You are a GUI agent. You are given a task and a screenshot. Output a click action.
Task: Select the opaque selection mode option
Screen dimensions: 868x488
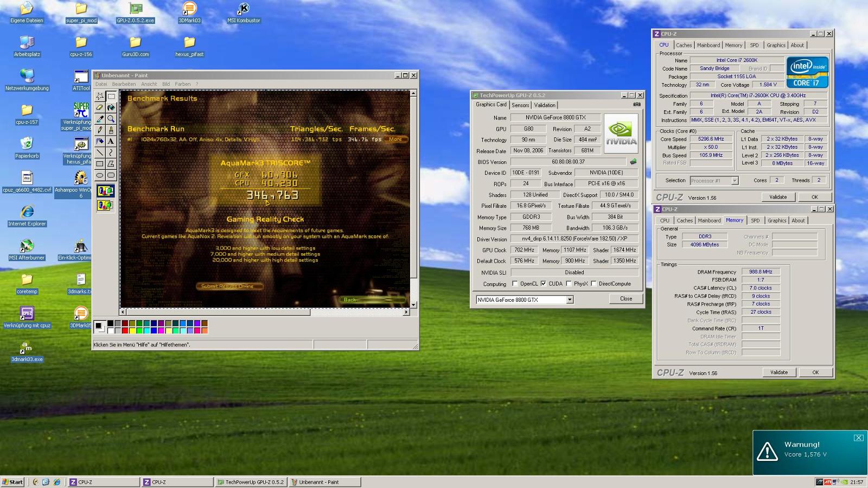click(x=105, y=191)
